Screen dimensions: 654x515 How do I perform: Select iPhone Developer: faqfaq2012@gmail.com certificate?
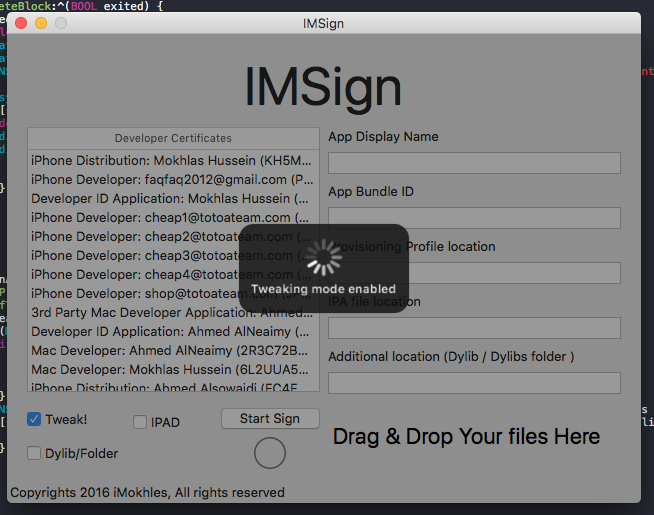coord(174,180)
